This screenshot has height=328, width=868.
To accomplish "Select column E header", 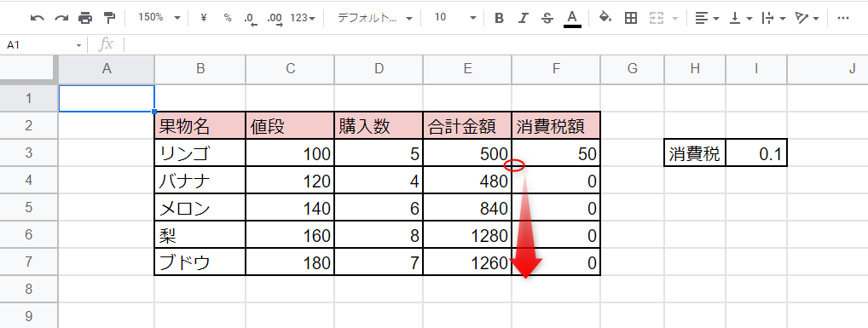I will 468,69.
